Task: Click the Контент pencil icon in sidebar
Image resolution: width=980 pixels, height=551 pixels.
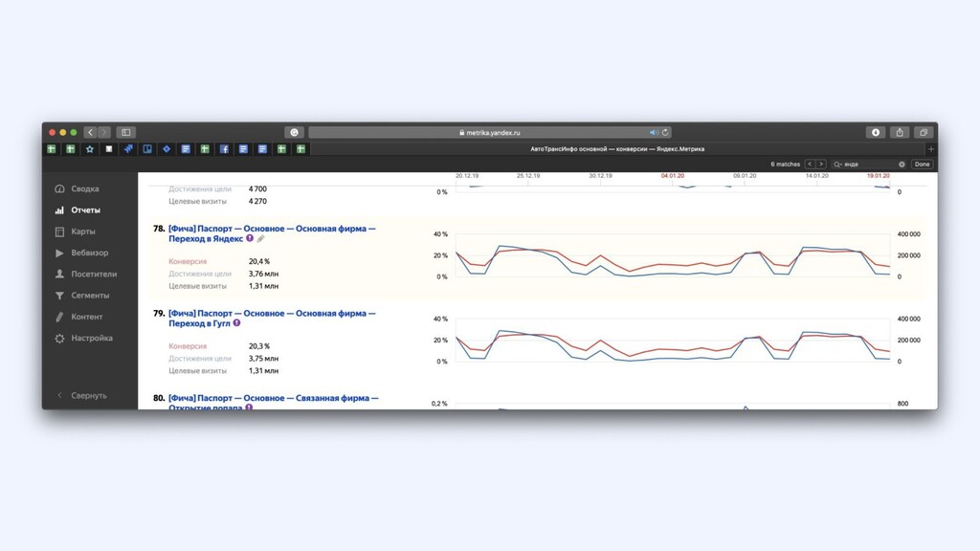Action: click(x=59, y=317)
